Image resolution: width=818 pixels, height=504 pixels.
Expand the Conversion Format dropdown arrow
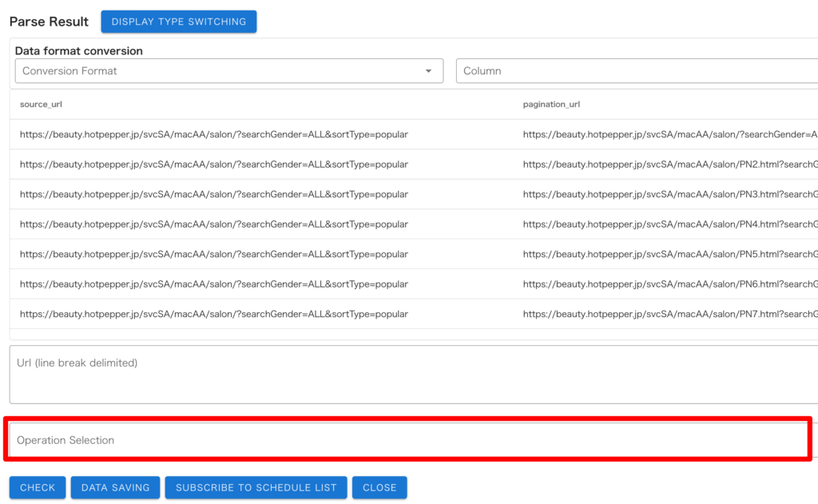(428, 71)
